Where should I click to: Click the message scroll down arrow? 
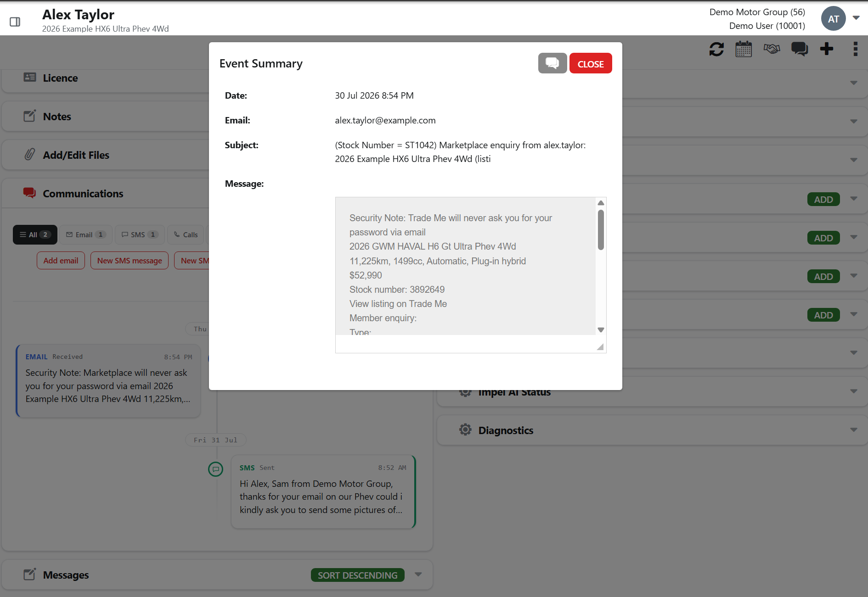click(601, 330)
